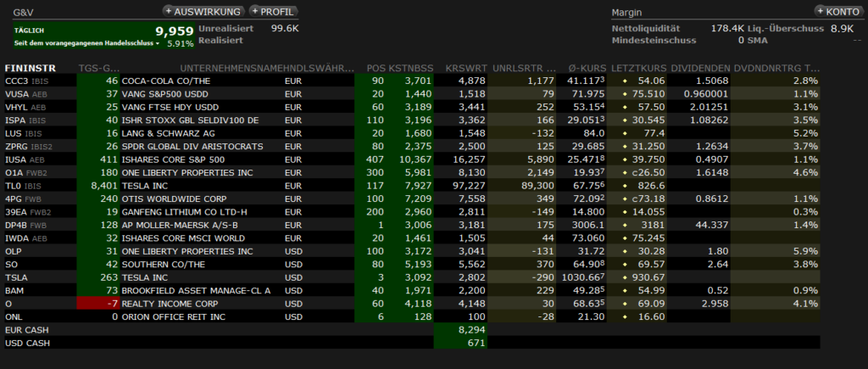The height and width of the screenshot is (369, 868).
Task: Open the Auswirkung panel button
Action: pos(203,12)
